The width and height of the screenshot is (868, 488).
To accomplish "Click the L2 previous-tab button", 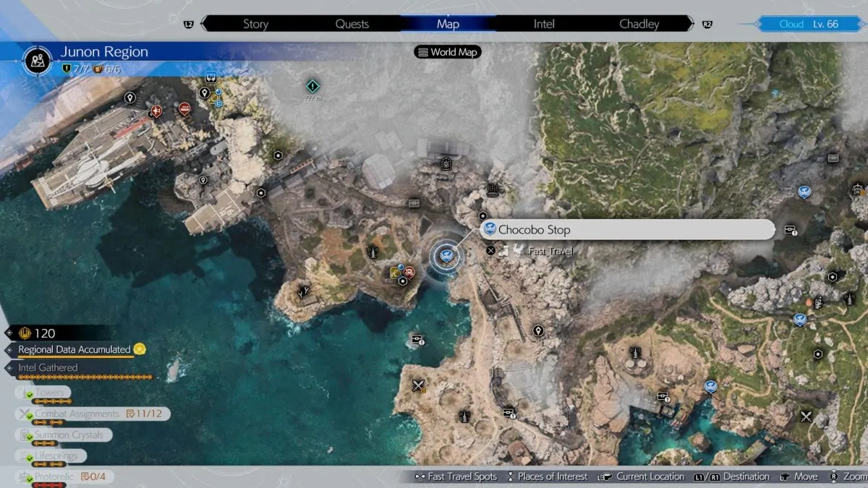I will point(189,25).
